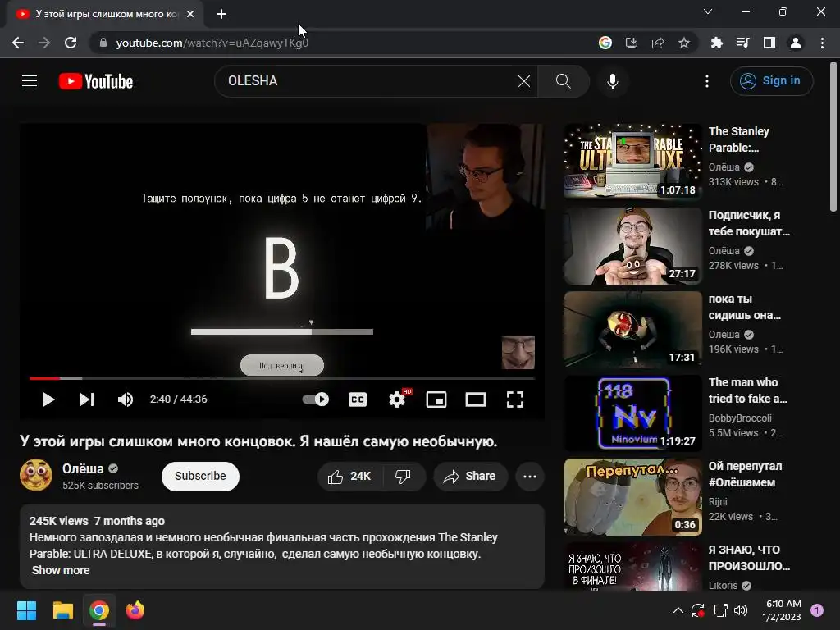Seek on the red video progress bar
840x630 pixels.
[x=282, y=378]
